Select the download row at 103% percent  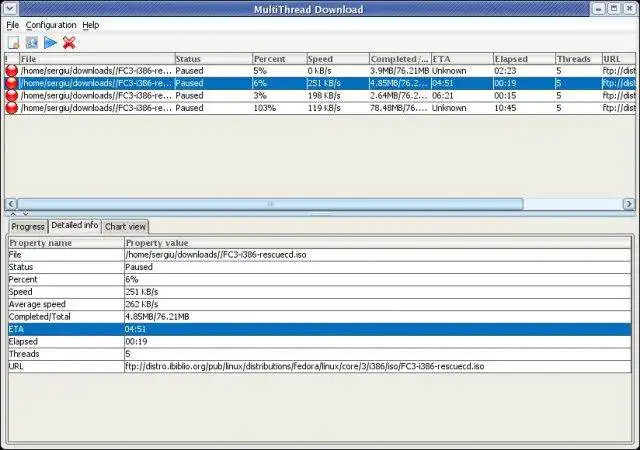(320, 108)
